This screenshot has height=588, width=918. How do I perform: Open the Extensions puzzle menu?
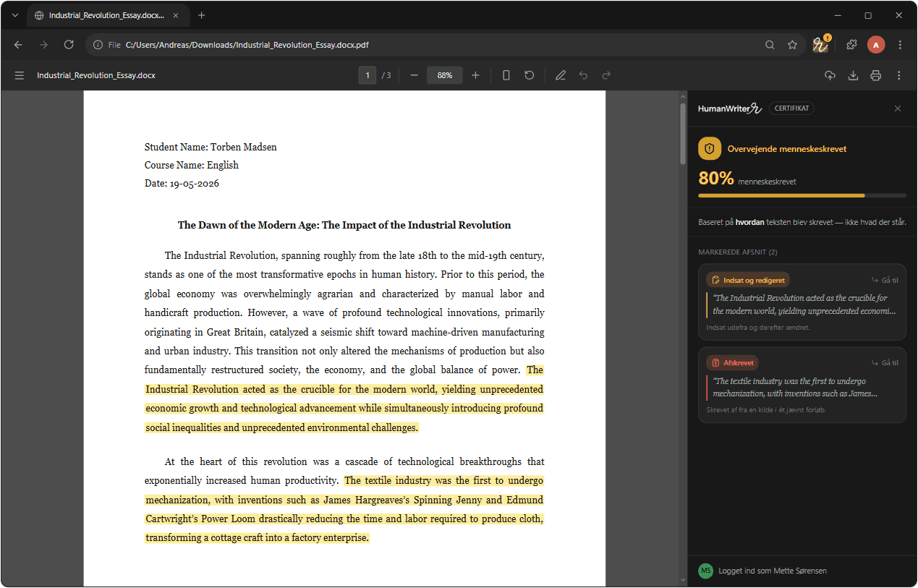pos(851,45)
